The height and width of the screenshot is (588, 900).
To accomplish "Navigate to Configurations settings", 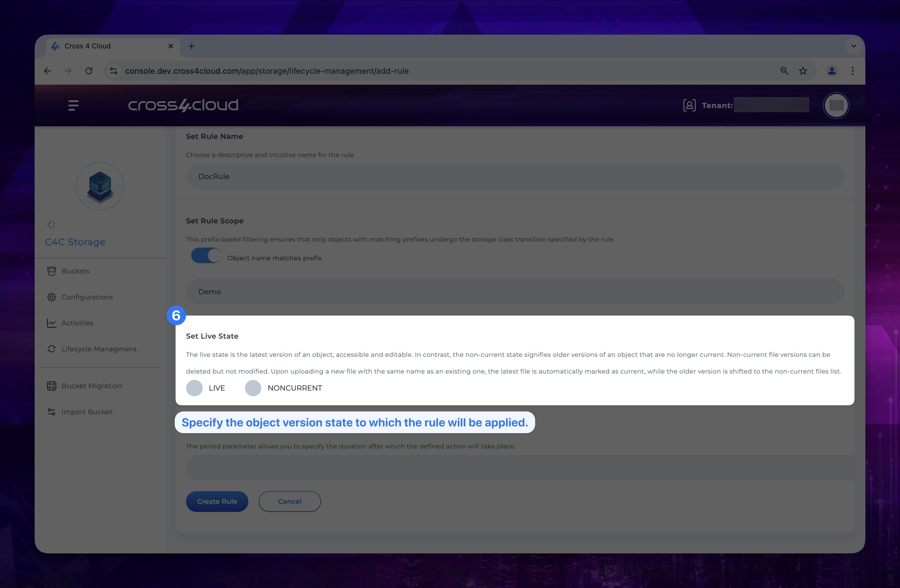I will [87, 297].
